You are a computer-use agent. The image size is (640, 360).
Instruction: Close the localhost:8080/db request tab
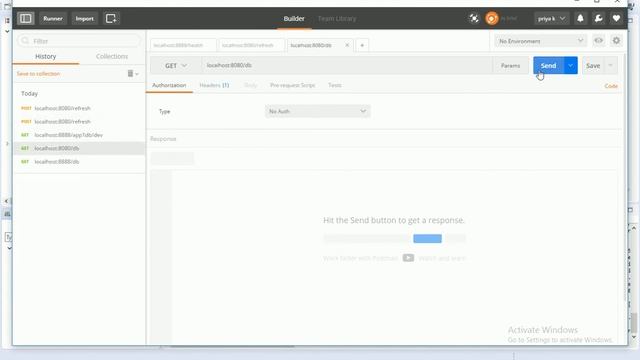tap(347, 45)
